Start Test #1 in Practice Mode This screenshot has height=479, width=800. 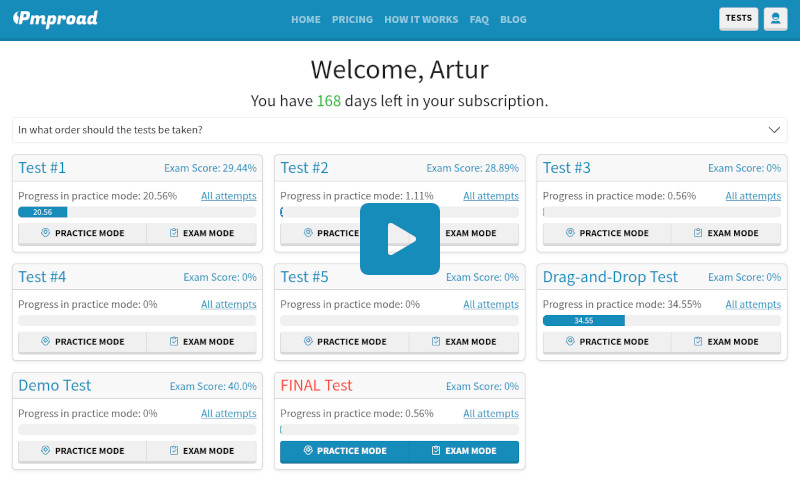pos(82,233)
